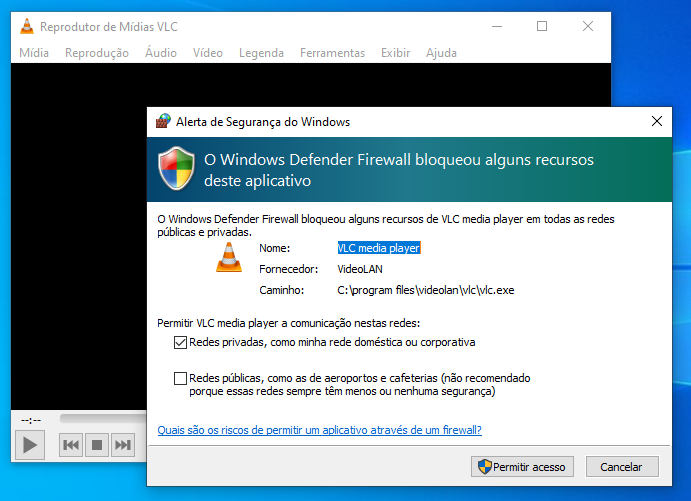Screen dimensions: 691x501
Task: Maximize the VLC window
Action: click(542, 26)
